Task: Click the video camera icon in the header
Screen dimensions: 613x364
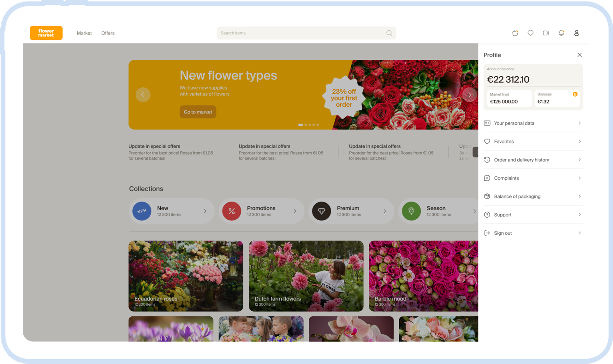Action: click(x=546, y=33)
